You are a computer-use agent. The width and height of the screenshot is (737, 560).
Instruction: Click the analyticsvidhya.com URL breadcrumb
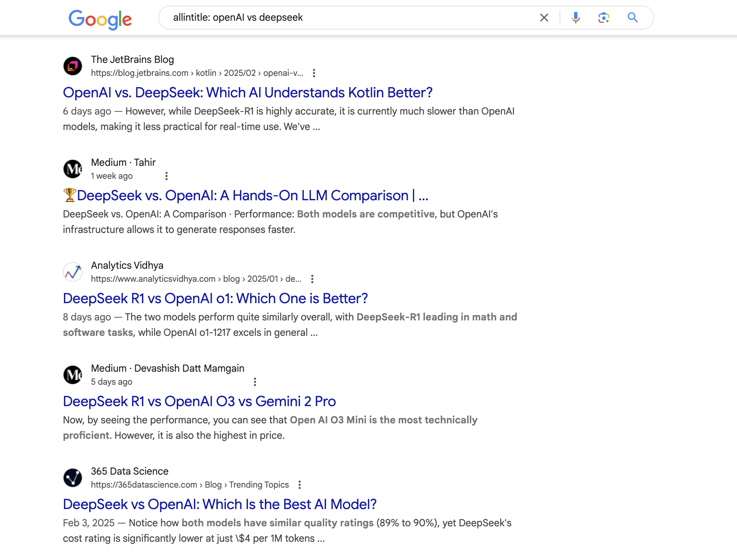point(196,279)
